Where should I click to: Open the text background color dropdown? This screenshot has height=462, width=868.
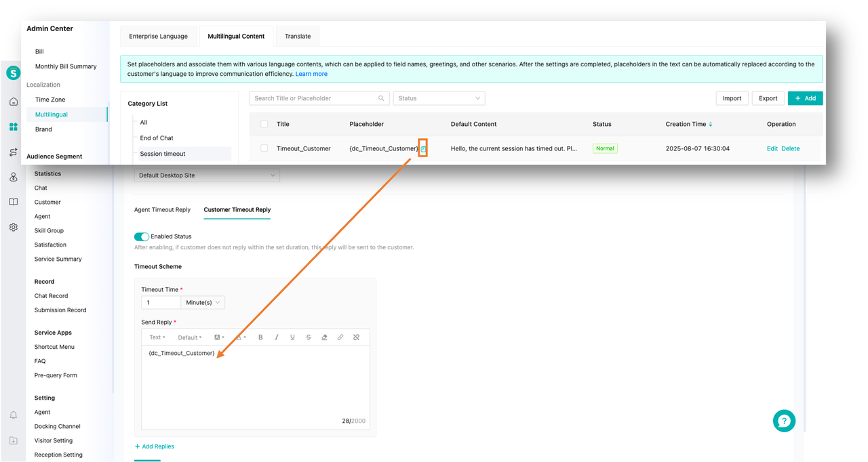pyautogui.click(x=219, y=337)
